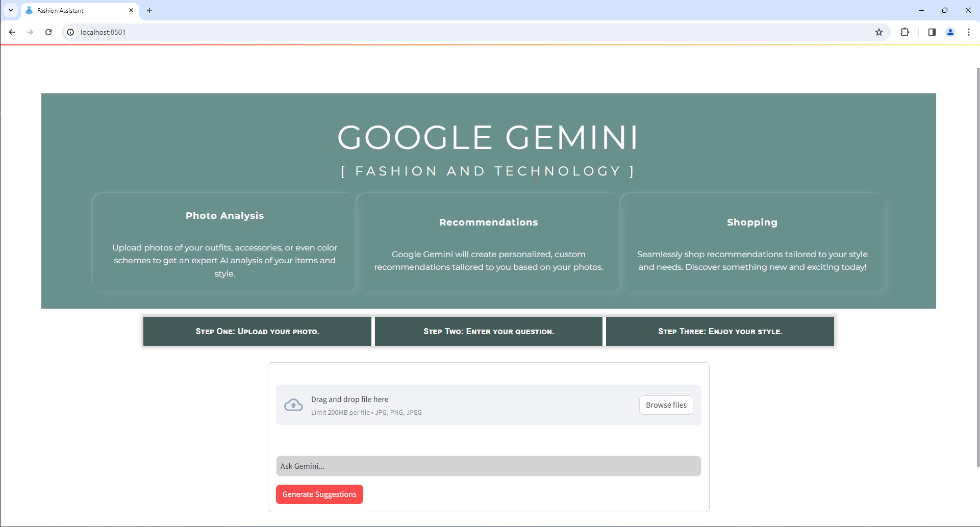The width and height of the screenshot is (980, 527).
Task: Select the Fashion Assistant tab
Action: click(x=80, y=10)
